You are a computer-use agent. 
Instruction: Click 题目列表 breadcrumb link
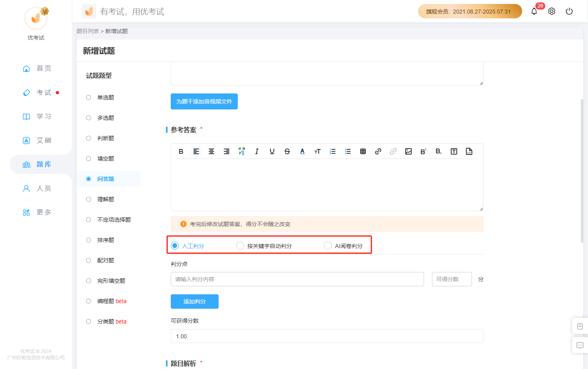click(x=88, y=31)
